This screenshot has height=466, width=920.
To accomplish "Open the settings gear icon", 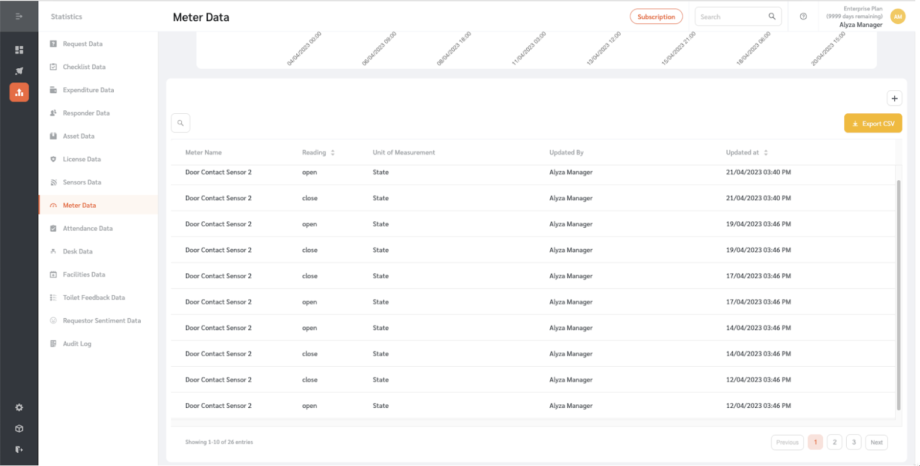I will pos(19,407).
